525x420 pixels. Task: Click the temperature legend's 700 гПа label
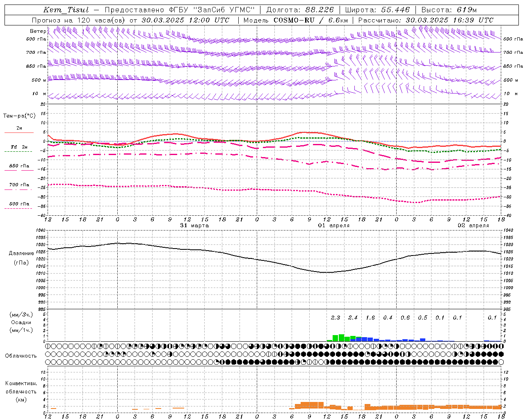(x=19, y=185)
